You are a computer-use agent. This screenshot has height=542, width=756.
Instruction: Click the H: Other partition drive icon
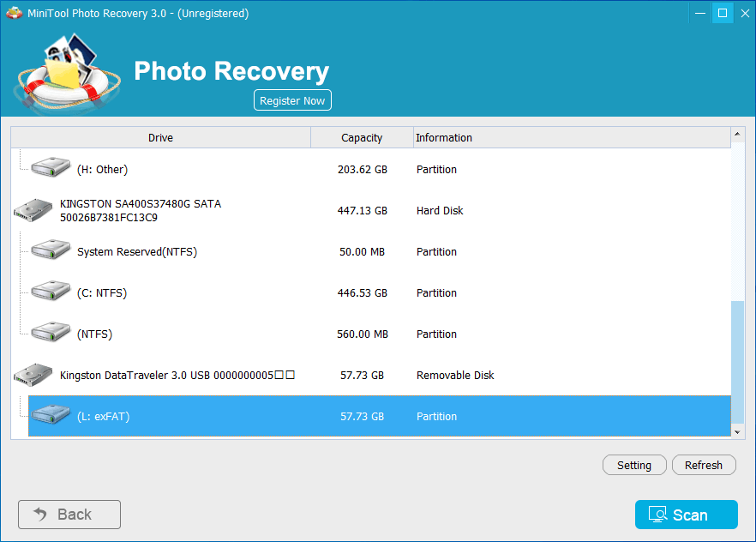[x=51, y=167]
